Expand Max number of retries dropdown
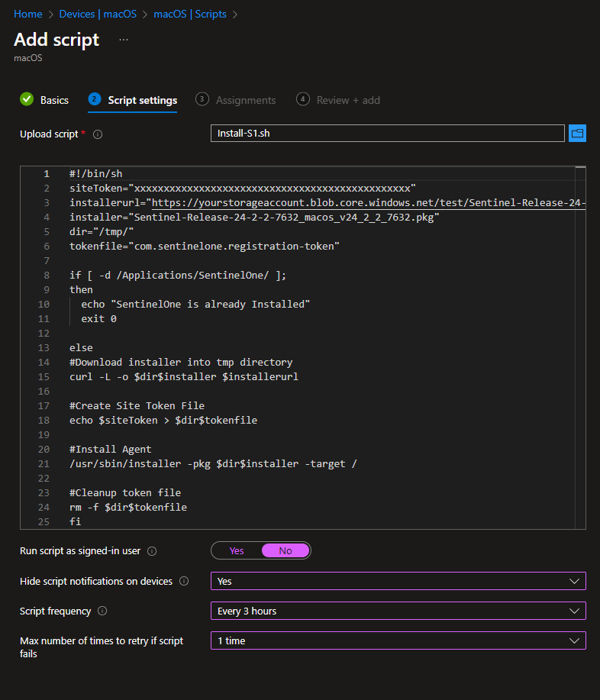 point(398,640)
